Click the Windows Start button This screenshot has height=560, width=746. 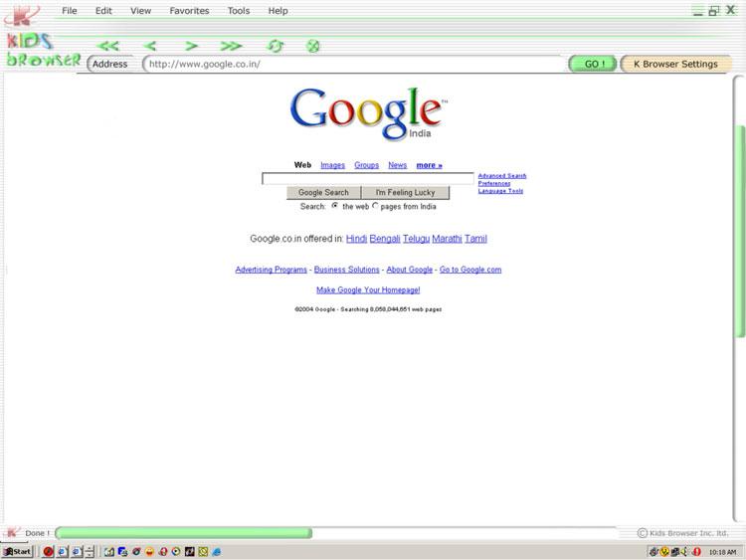click(18, 552)
